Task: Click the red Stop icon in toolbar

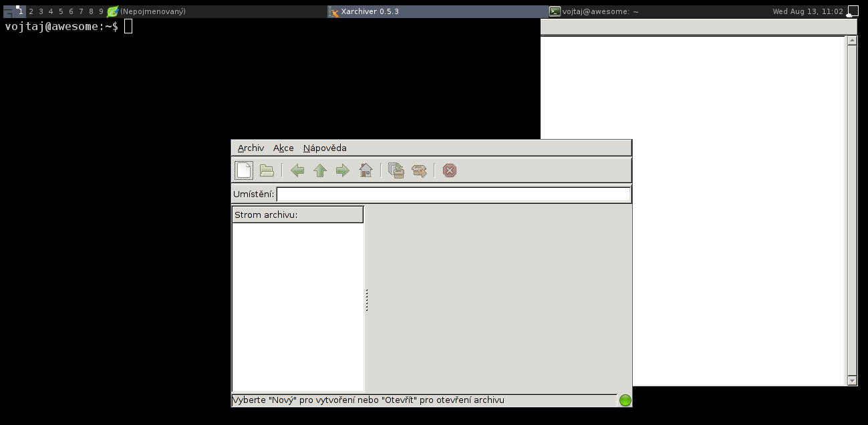Action: [450, 170]
